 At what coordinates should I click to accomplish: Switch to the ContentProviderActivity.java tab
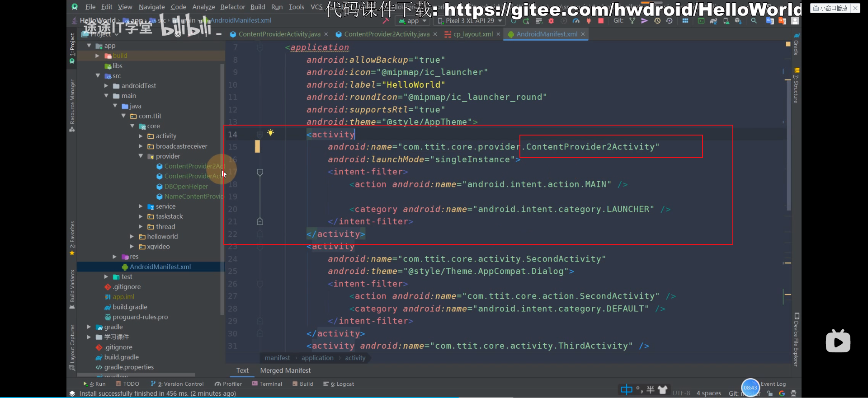279,34
